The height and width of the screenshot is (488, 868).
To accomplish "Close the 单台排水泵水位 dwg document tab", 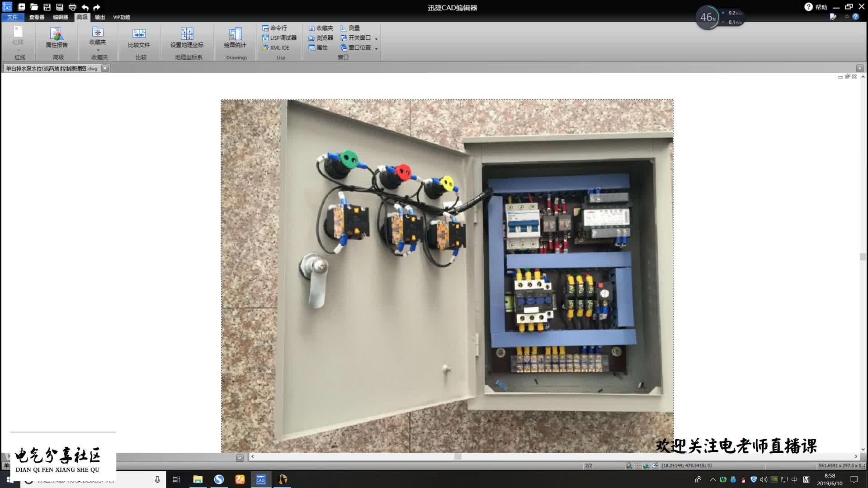I will coord(105,68).
